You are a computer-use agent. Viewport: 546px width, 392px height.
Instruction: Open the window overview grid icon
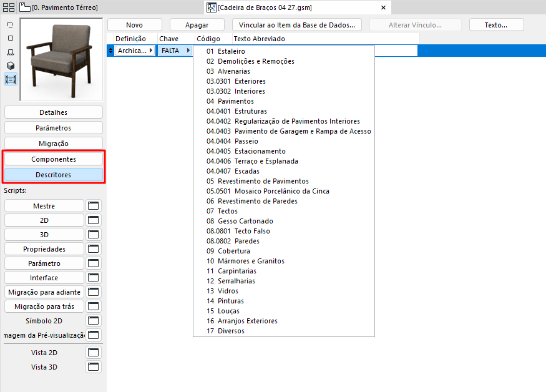8,7
